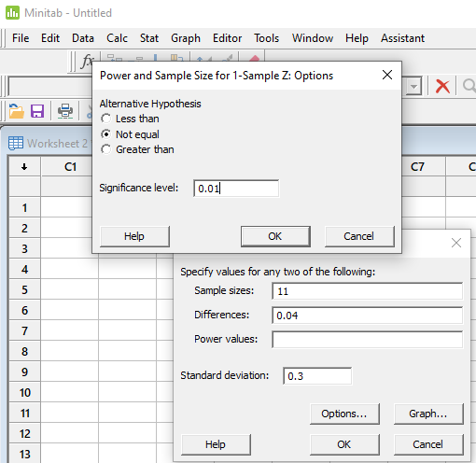476x463 pixels.
Task: Click the Worksheet 2 grid icon
Action: [x=16, y=144]
